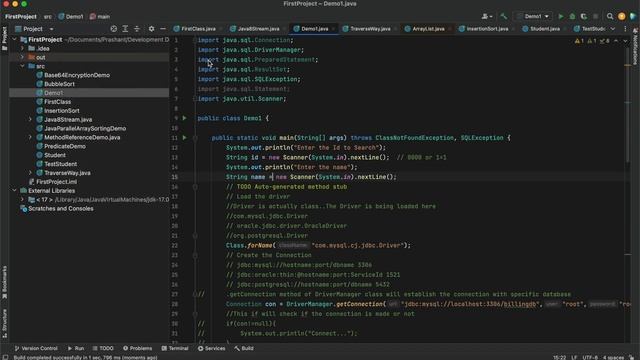This screenshot has height=360, width=640.
Task: Select BubbleSort in project tree
Action: pyautogui.click(x=59, y=84)
